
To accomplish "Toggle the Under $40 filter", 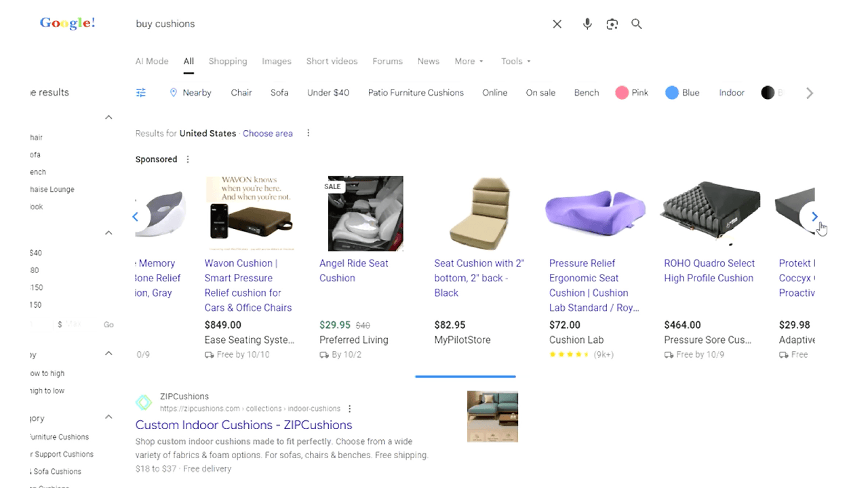I will coord(328,93).
